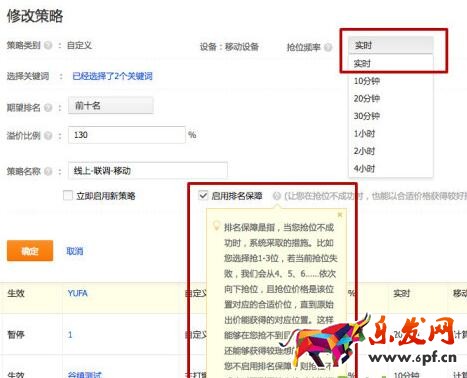Open the 抢位频率 dropdown showing 实时
The height and width of the screenshot is (378, 467).
391,45
